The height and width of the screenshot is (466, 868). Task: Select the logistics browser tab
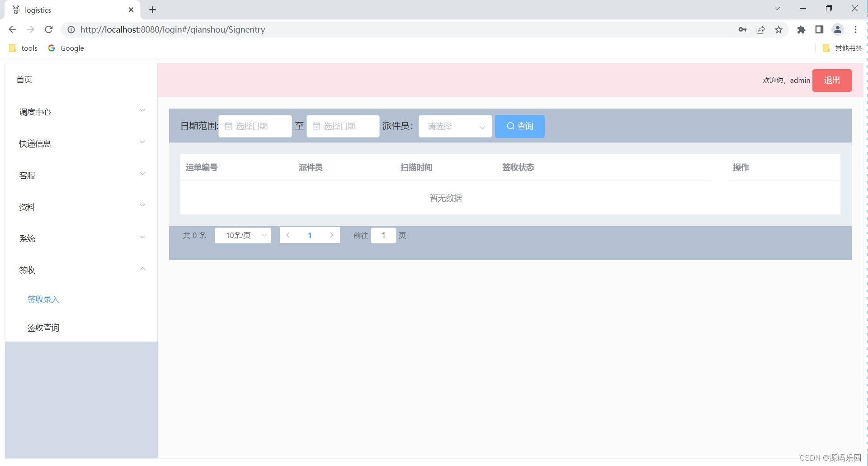pyautogui.click(x=72, y=10)
